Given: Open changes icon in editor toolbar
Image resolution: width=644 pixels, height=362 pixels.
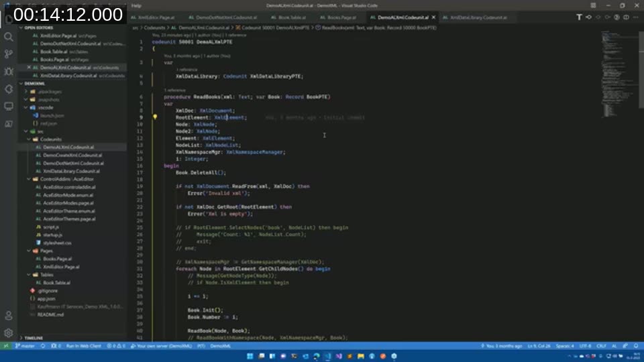Looking at the screenshot, I should click(588, 17).
